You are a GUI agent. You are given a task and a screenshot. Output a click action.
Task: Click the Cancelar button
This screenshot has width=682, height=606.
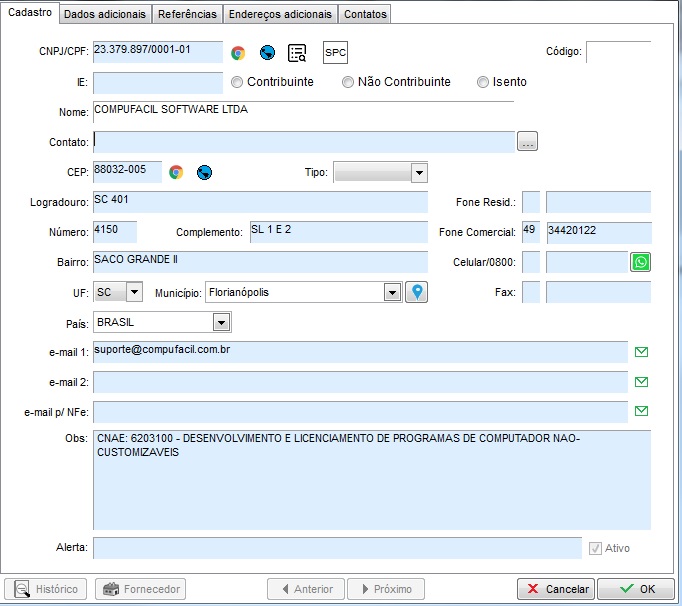(x=556, y=589)
